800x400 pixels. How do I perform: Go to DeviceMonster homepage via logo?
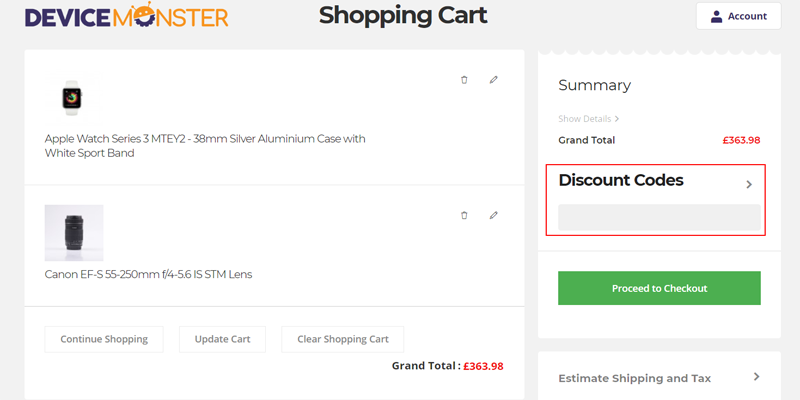[127, 17]
